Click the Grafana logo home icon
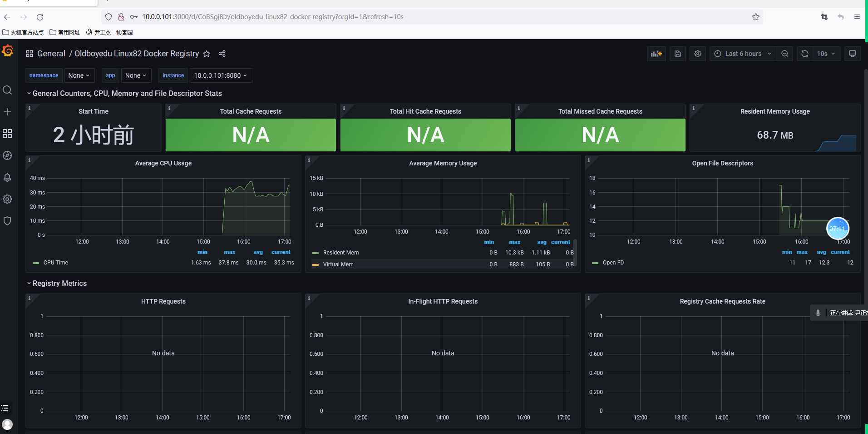This screenshot has height=434, width=868. point(7,50)
